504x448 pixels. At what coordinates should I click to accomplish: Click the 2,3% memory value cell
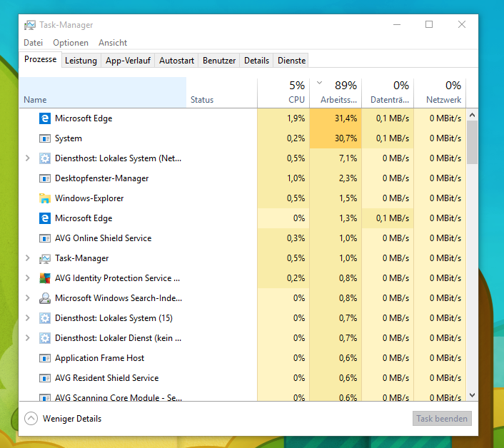(x=336, y=178)
